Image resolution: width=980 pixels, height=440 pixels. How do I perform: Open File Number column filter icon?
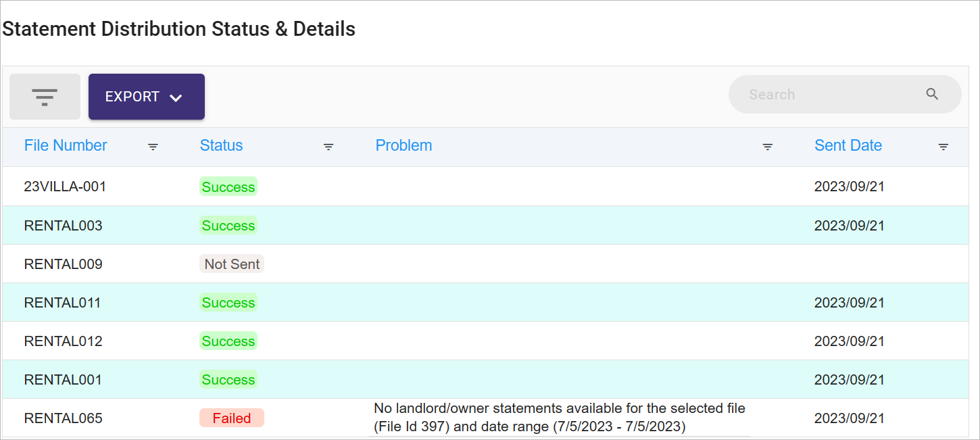pyautogui.click(x=153, y=147)
